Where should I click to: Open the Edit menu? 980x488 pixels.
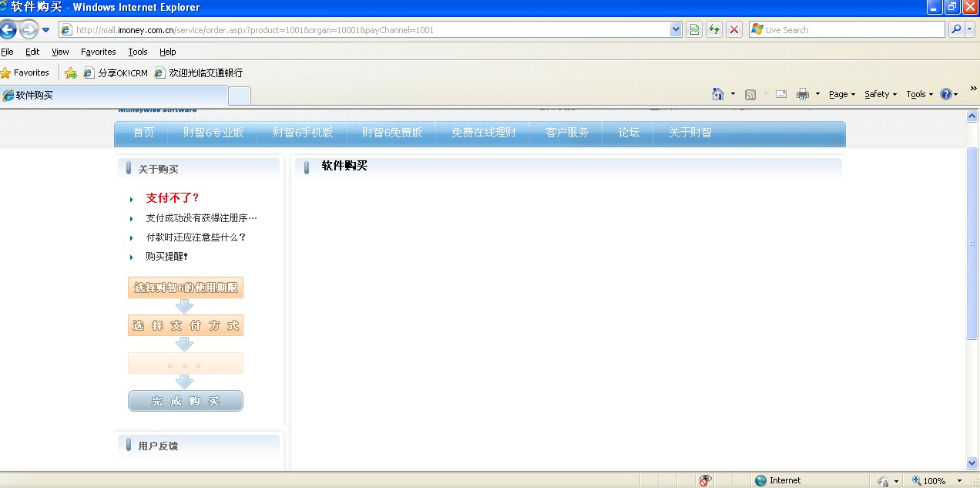tap(32, 52)
